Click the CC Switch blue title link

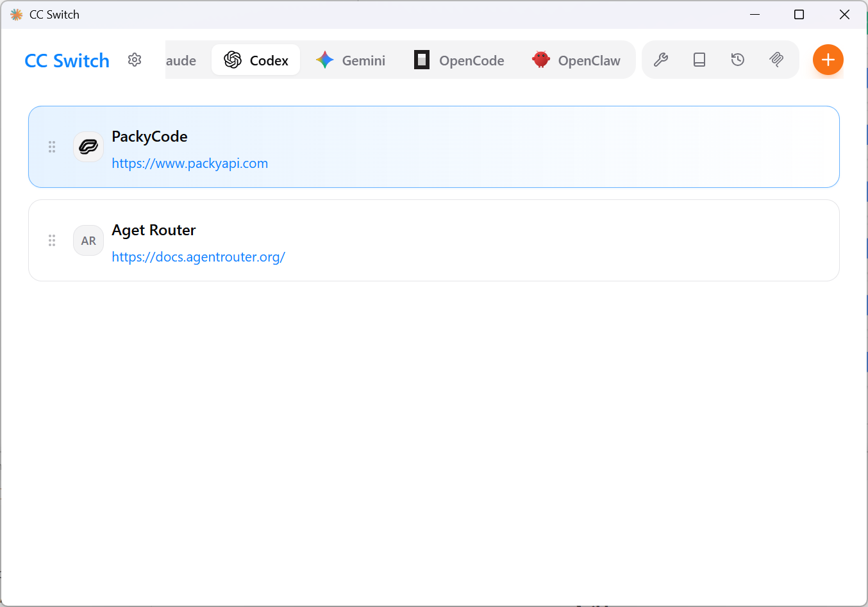pyautogui.click(x=67, y=61)
